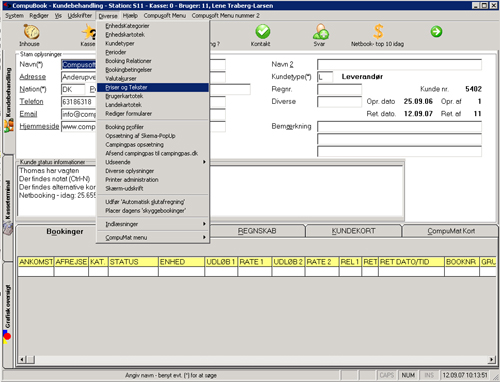This screenshot has height=382, width=500.
Task: Choose Campingpas opsætning menu entry
Action: pos(153,145)
